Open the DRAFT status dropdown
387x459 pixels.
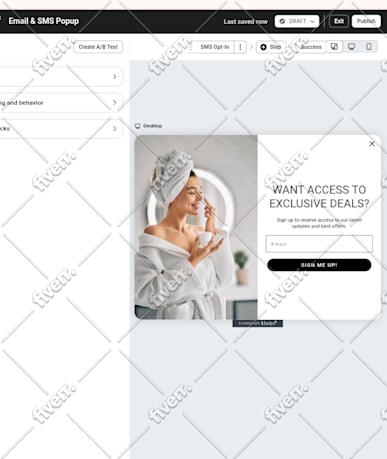[x=297, y=21]
